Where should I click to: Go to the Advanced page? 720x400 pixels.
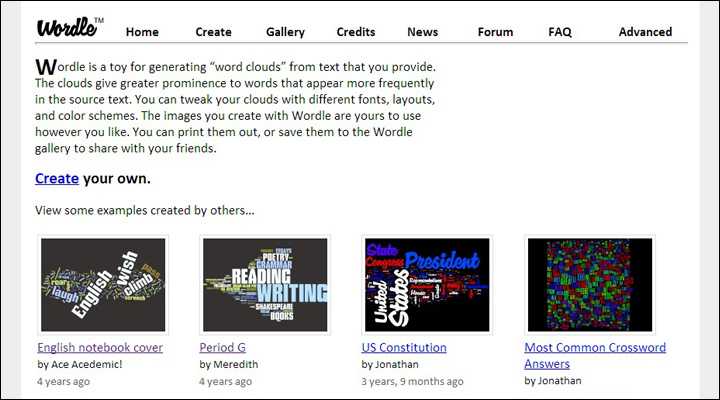645,32
